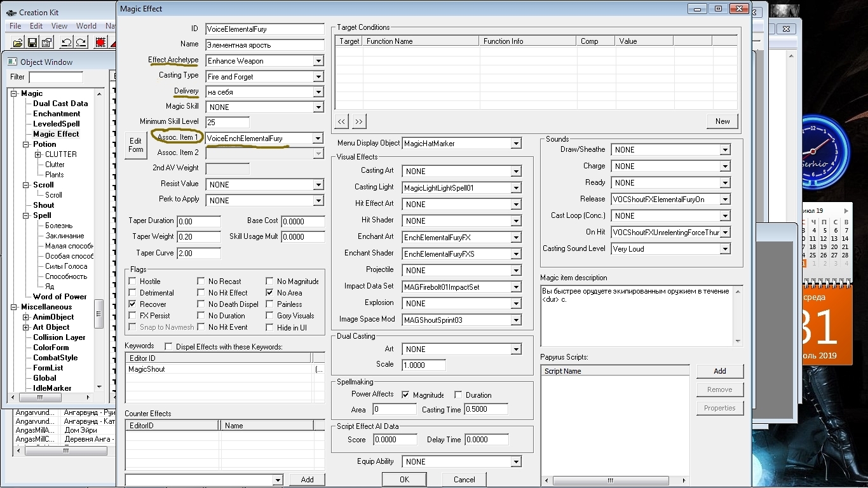The width and height of the screenshot is (868, 488).
Task: Click the Redo arrow toolbar icon
Action: [x=81, y=43]
